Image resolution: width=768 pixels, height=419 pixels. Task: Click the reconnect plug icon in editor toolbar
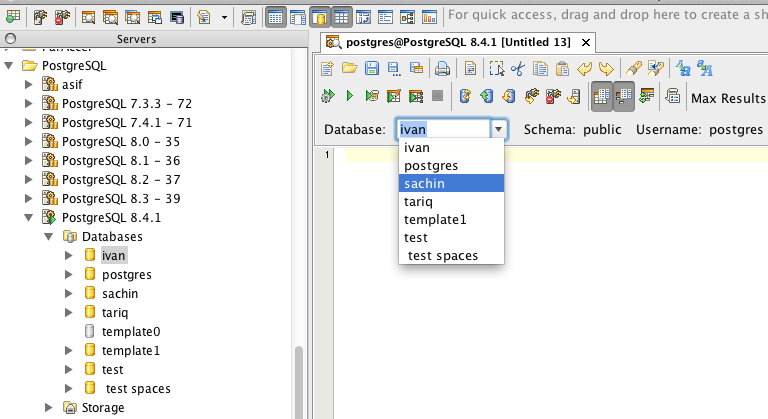(x=531, y=96)
